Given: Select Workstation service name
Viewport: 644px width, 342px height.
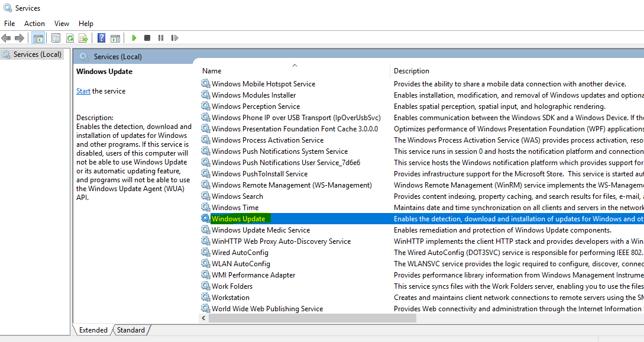Looking at the screenshot, I should tap(231, 298).
